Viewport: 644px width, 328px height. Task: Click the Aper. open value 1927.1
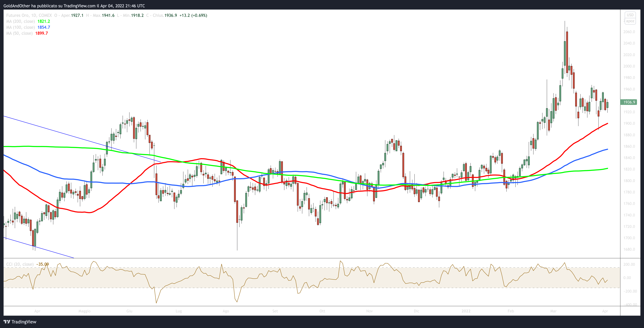tap(77, 15)
